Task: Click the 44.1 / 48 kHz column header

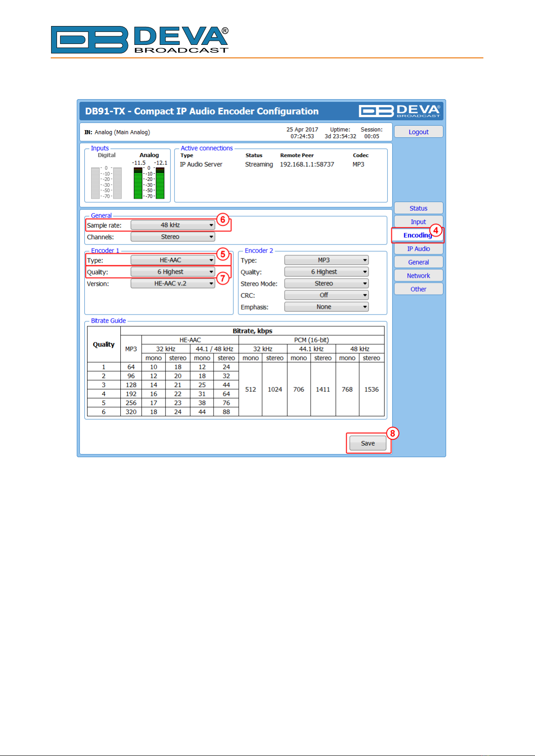Action: click(215, 349)
